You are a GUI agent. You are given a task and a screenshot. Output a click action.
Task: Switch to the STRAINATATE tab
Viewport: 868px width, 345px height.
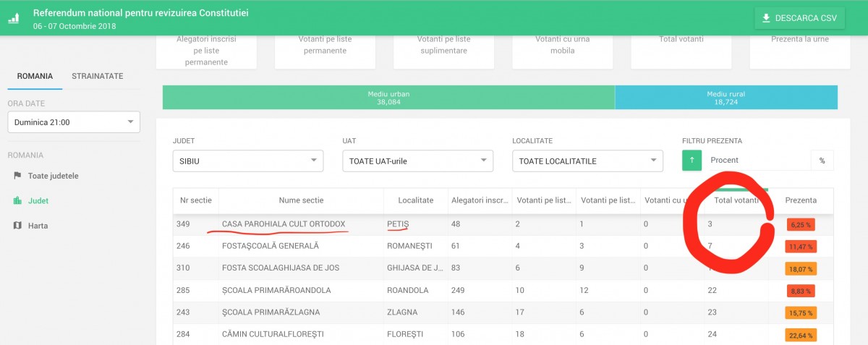point(97,76)
